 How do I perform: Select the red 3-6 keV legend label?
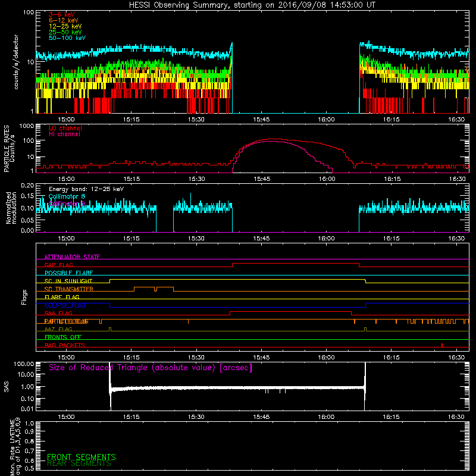click(62, 14)
